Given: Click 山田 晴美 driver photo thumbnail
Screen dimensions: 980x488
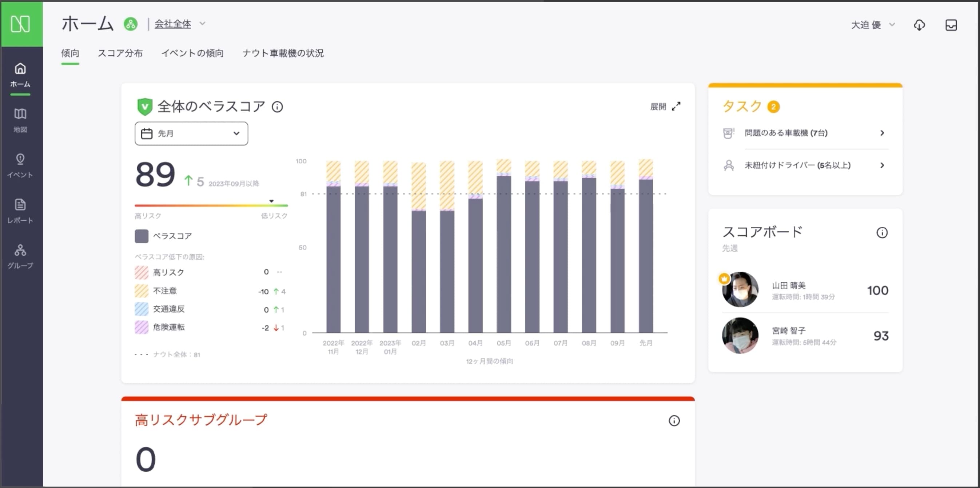Looking at the screenshot, I should (x=740, y=289).
